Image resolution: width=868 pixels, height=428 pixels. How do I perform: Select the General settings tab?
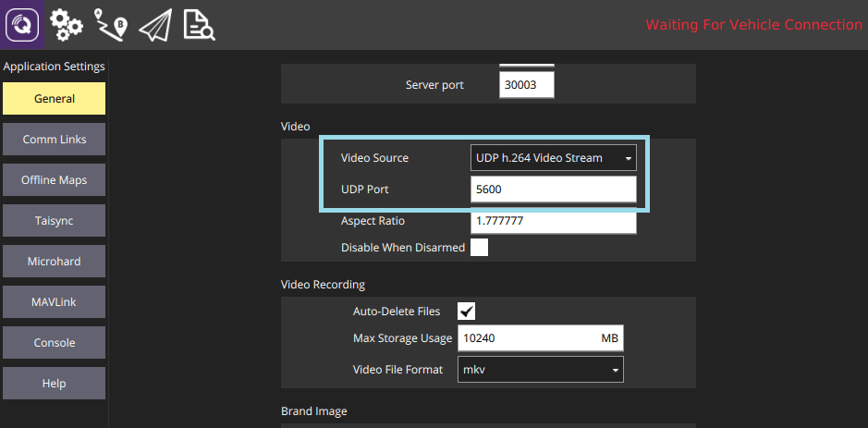coord(54,99)
